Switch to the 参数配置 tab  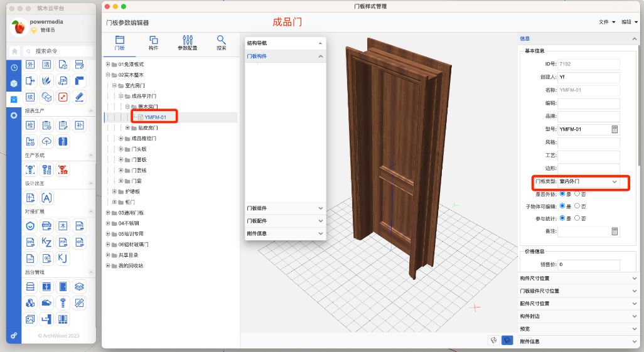pos(187,43)
